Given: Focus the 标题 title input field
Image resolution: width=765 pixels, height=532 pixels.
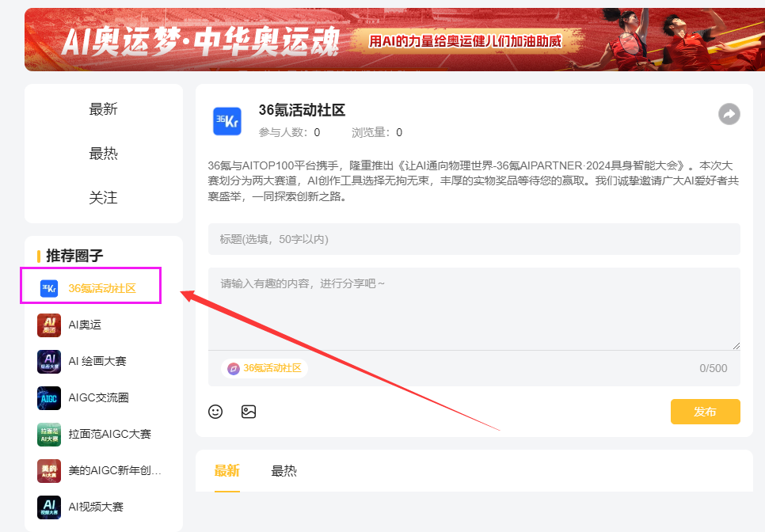Looking at the screenshot, I should (x=474, y=239).
